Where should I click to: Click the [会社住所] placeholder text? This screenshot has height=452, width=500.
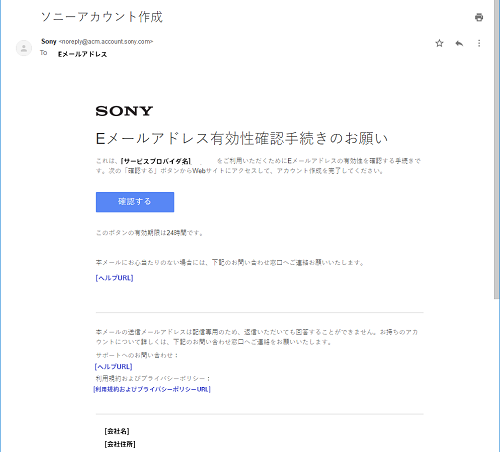[120, 444]
